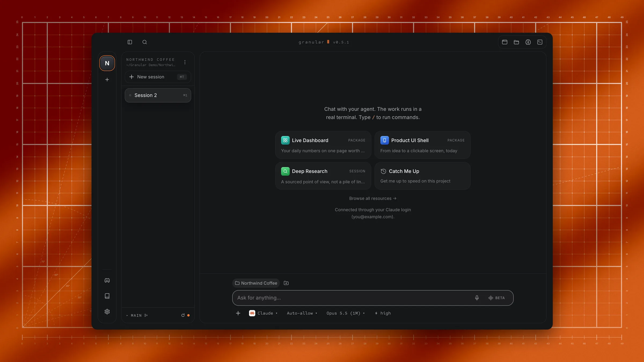Open the folder icon in top-right toolbar
Image resolution: width=644 pixels, height=362 pixels.
(x=516, y=42)
